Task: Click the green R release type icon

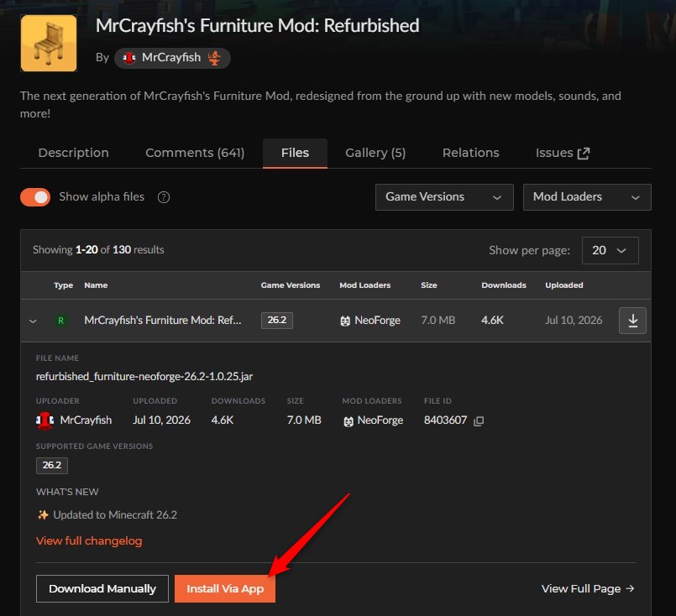Action: [x=60, y=321]
